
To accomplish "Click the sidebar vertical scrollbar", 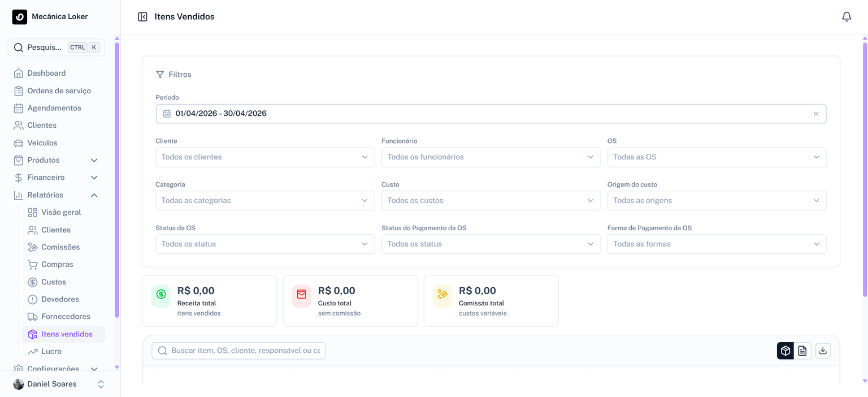I will 117,180.
